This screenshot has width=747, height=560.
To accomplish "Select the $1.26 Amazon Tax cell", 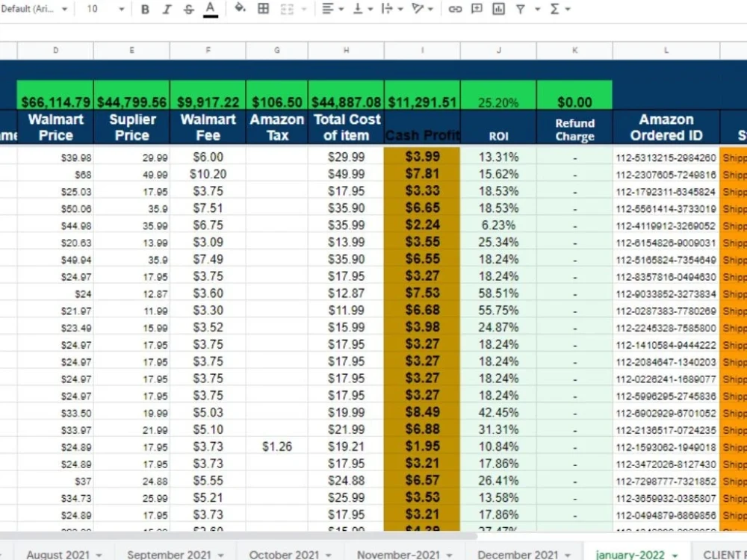I will [x=277, y=447].
